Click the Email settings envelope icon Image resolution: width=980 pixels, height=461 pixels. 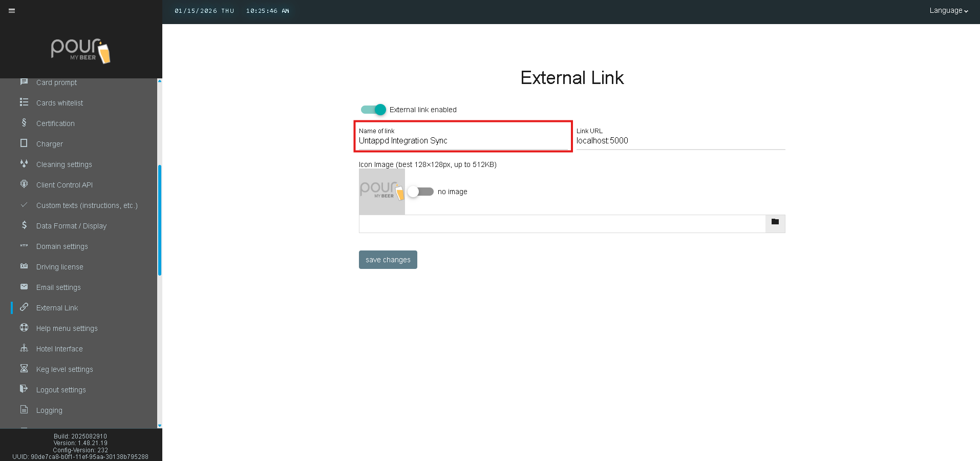pyautogui.click(x=24, y=287)
